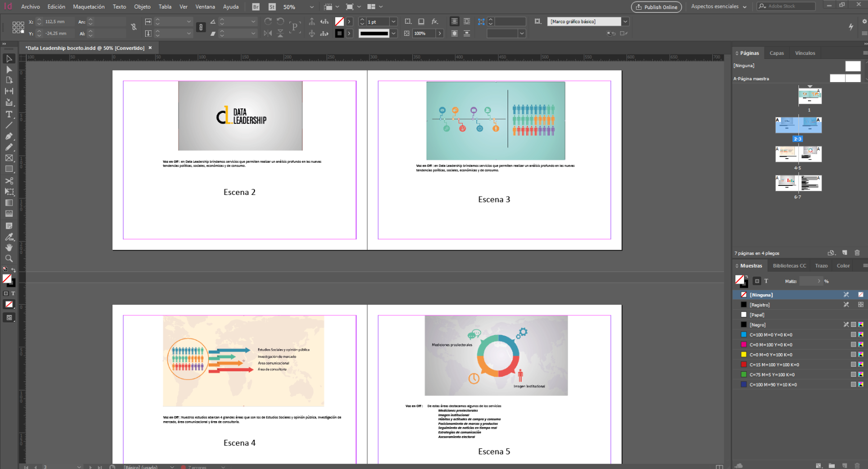868x469 pixels.
Task: Select the Gradient Swatch tool
Action: tap(9, 203)
